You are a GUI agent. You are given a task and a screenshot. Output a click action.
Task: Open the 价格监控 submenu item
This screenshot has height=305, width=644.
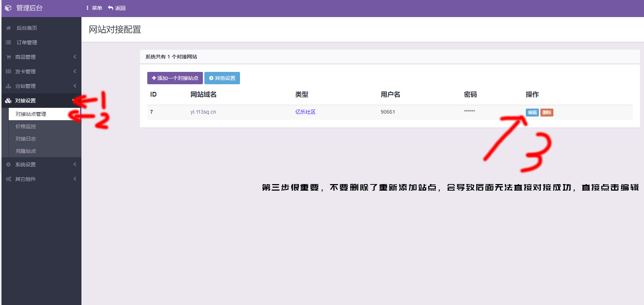point(26,126)
